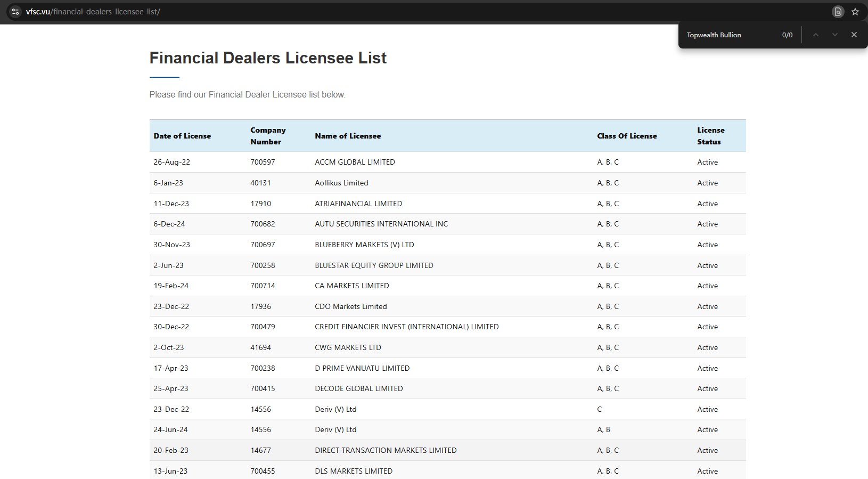Screen dimensions: 868x479
Task: Close the find bar
Action: click(x=854, y=35)
